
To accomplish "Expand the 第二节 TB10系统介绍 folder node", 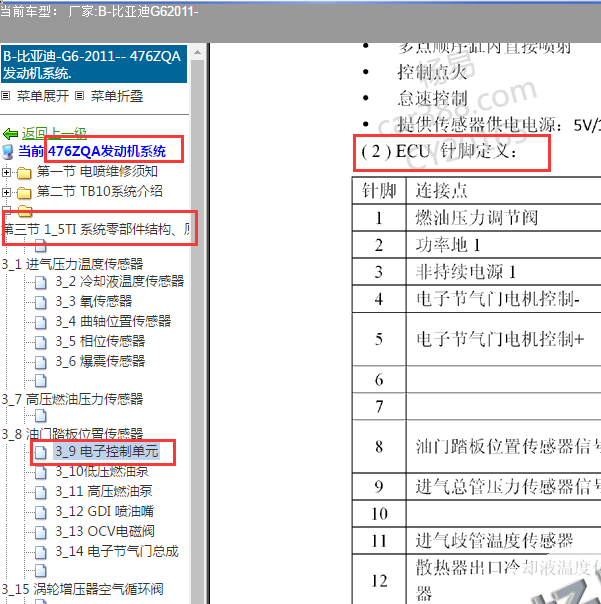I will (6, 192).
